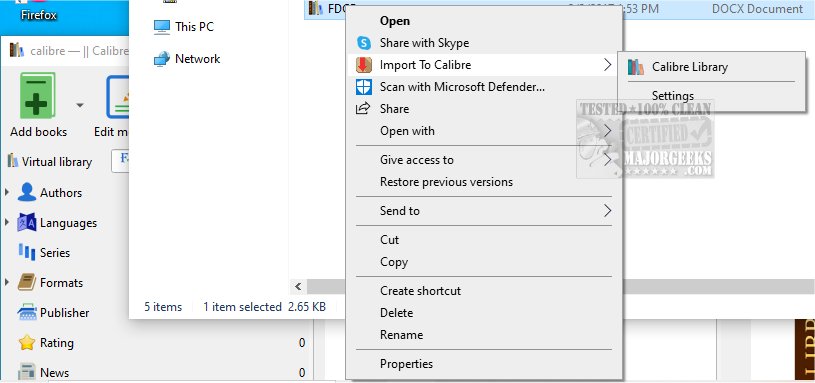Click the Firefox desktop shortcut label
815x383 pixels.
click(x=38, y=15)
